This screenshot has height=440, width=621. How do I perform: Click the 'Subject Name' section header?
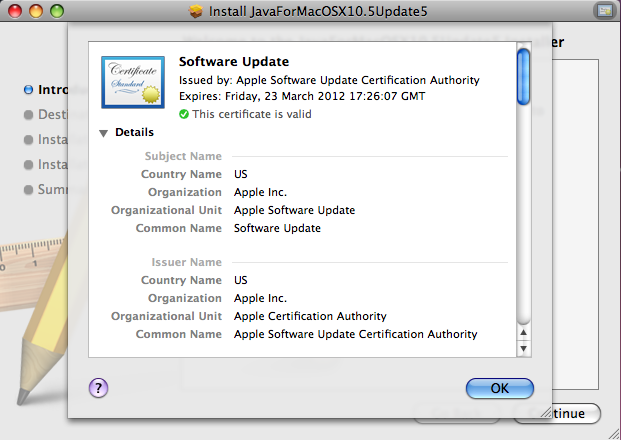point(183,156)
